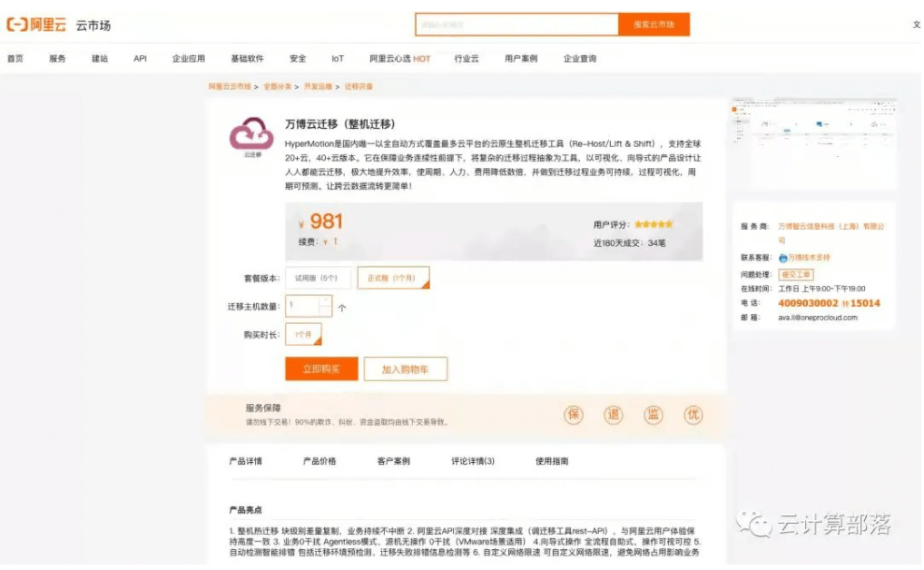Click the 加入购物车 button

pyautogui.click(x=406, y=369)
